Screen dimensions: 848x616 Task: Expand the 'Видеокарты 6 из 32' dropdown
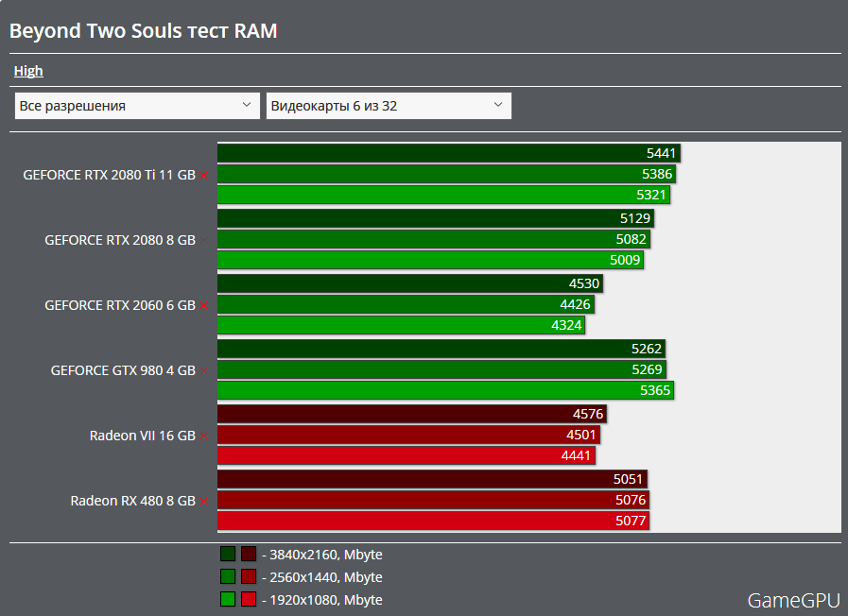(389, 106)
